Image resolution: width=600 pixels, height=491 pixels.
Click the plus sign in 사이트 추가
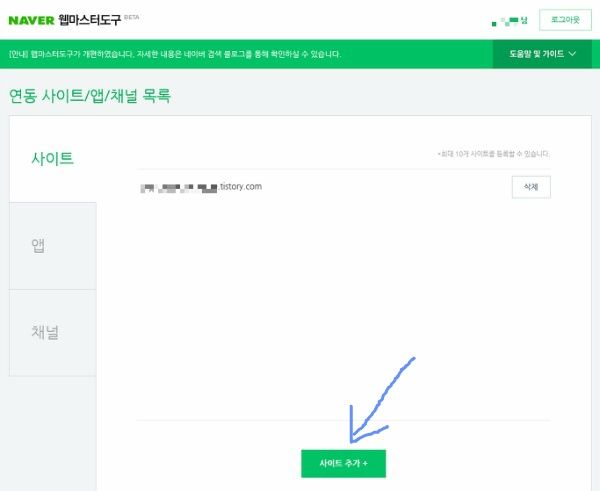tap(365, 463)
